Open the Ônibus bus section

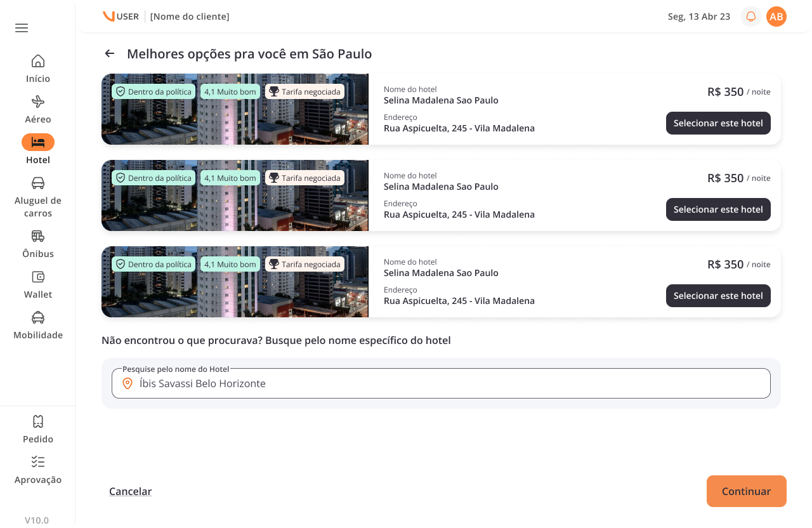pos(38,237)
